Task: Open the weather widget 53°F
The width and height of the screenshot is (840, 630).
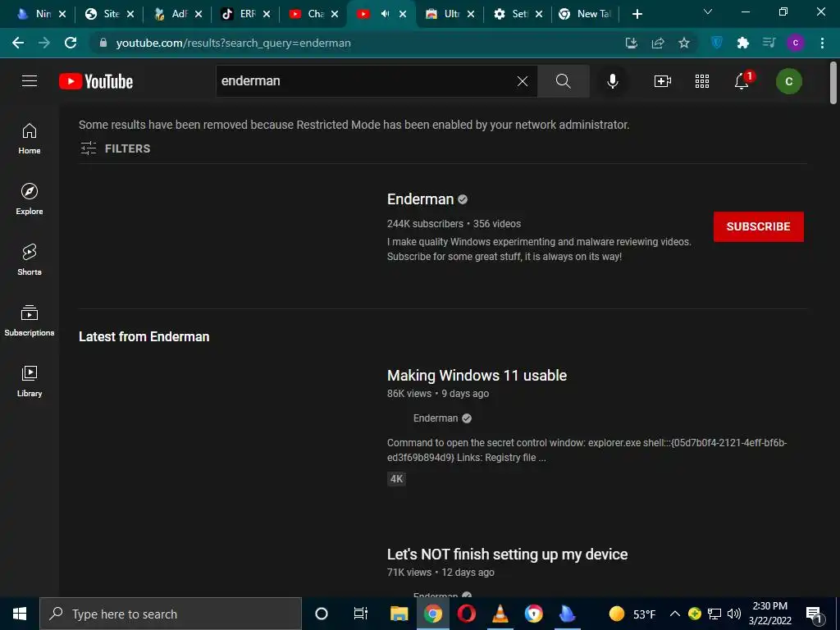Action: point(632,614)
